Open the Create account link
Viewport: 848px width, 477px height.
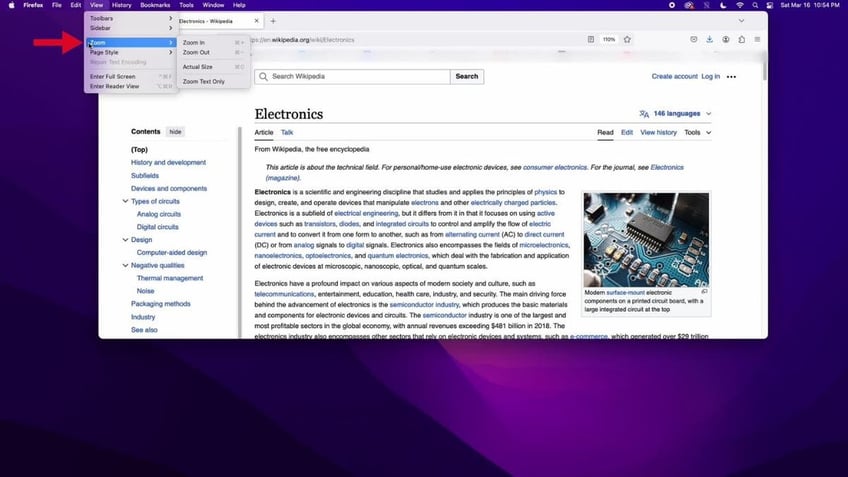tap(674, 76)
